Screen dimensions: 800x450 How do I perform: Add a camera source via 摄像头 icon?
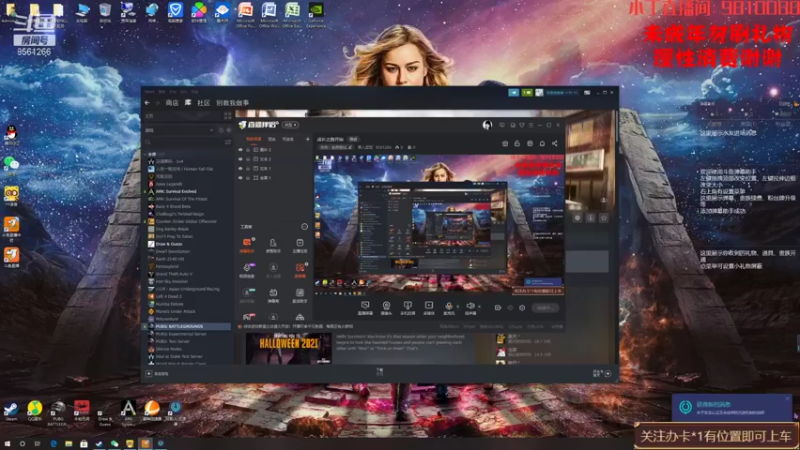coord(386,307)
